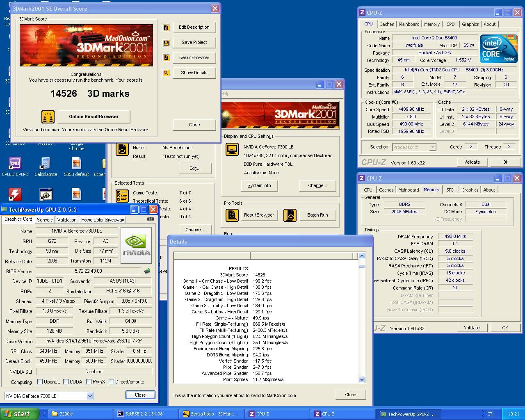Click the Intel Core 2 Duo logo
The width and height of the screenshot is (525, 420).
click(x=499, y=49)
